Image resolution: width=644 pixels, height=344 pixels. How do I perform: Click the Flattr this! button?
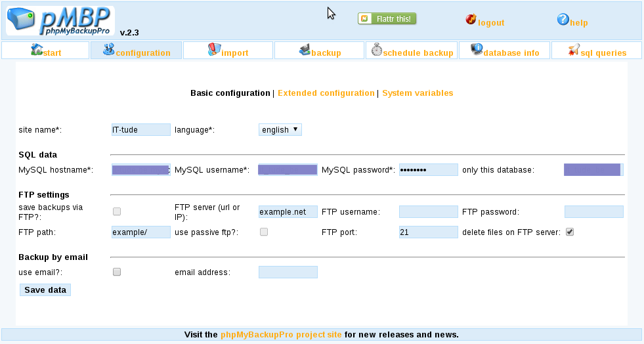[x=387, y=18]
